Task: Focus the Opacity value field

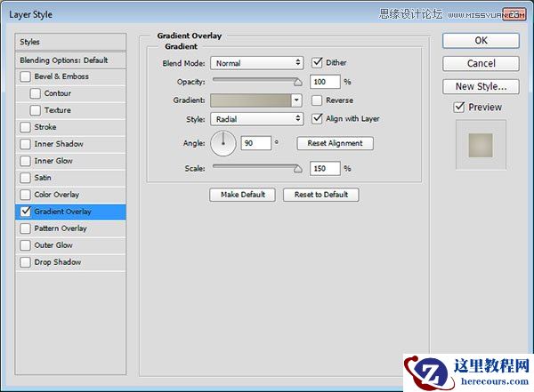Action: [325, 82]
